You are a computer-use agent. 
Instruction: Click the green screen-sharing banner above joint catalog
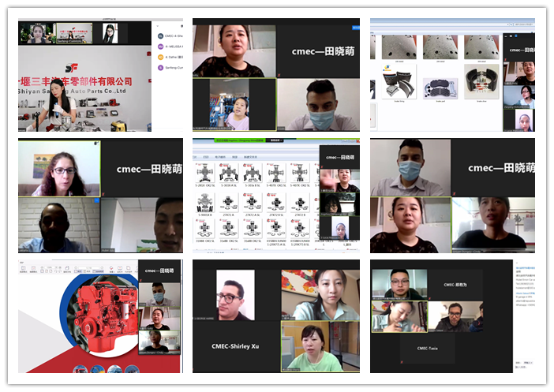coord(240,140)
